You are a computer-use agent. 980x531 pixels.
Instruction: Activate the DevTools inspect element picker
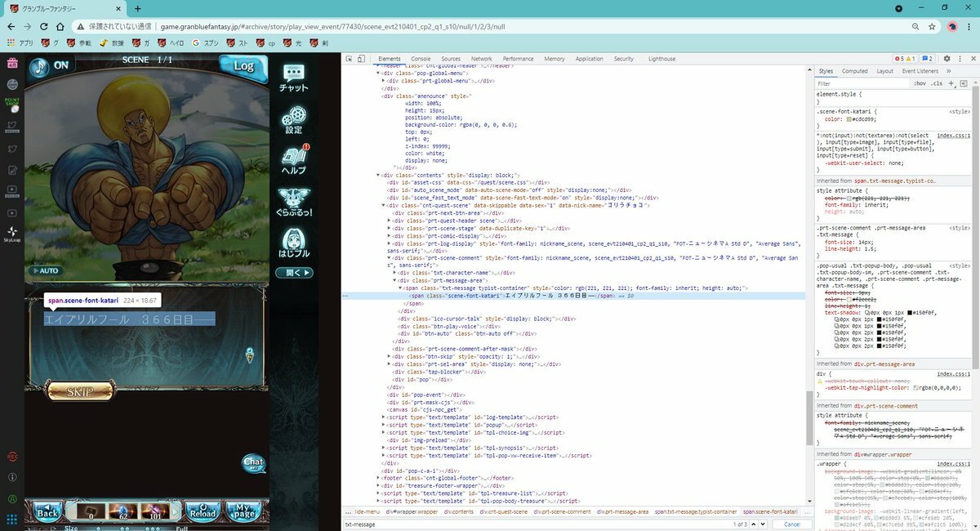350,59
